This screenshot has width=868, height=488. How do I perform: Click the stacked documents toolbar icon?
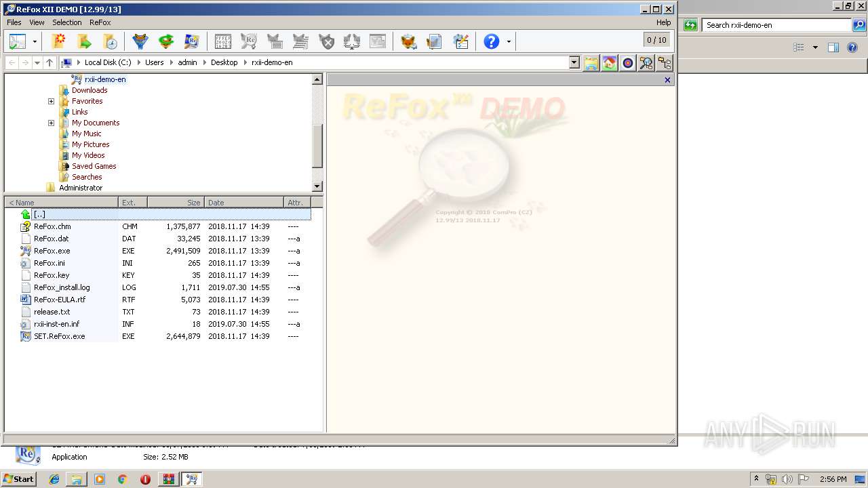434,41
